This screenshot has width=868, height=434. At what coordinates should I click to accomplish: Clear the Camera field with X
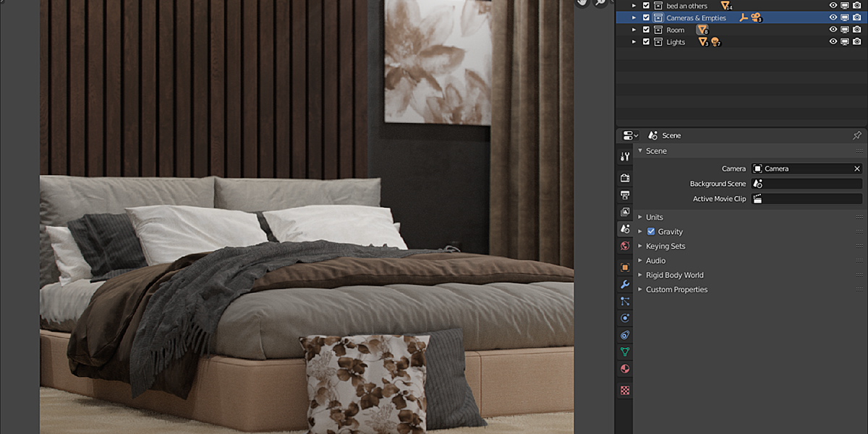857,169
